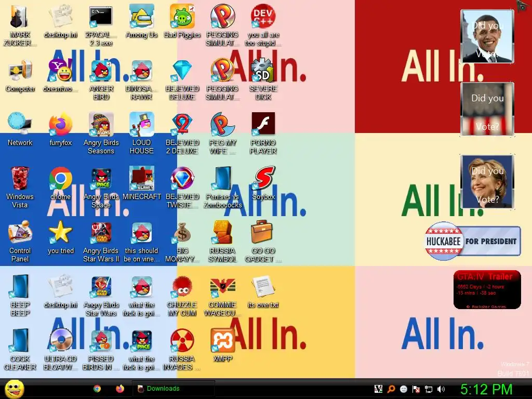Open the network tray icon

click(x=429, y=389)
